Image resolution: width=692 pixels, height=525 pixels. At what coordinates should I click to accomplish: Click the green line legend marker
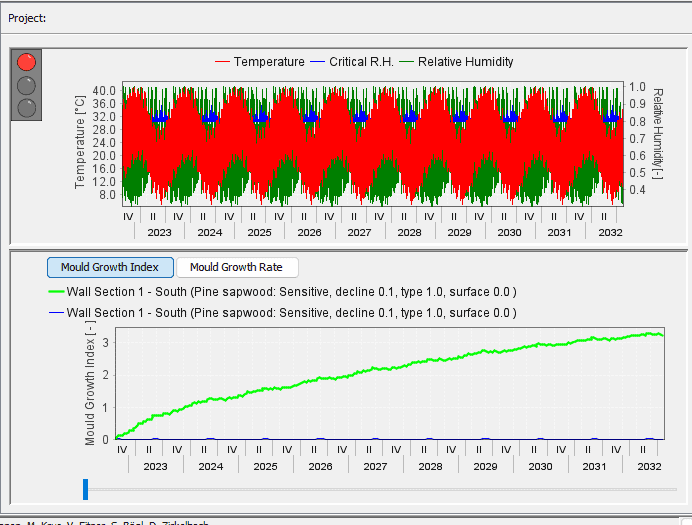[55, 293]
